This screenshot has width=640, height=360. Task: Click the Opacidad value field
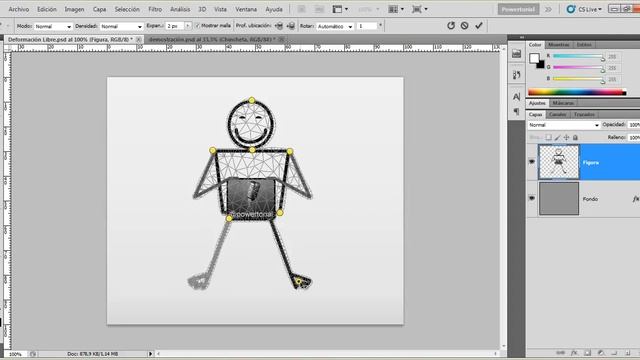click(x=634, y=125)
